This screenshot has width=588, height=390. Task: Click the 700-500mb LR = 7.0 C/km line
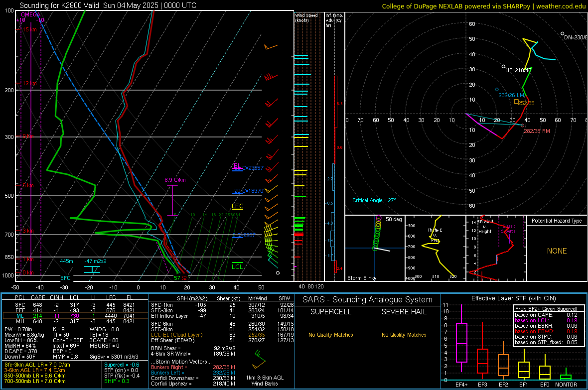coord(35,381)
